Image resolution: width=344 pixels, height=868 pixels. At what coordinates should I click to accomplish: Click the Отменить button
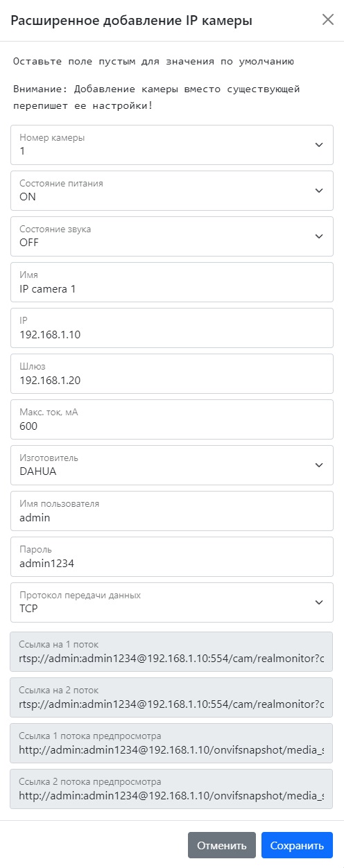(222, 845)
